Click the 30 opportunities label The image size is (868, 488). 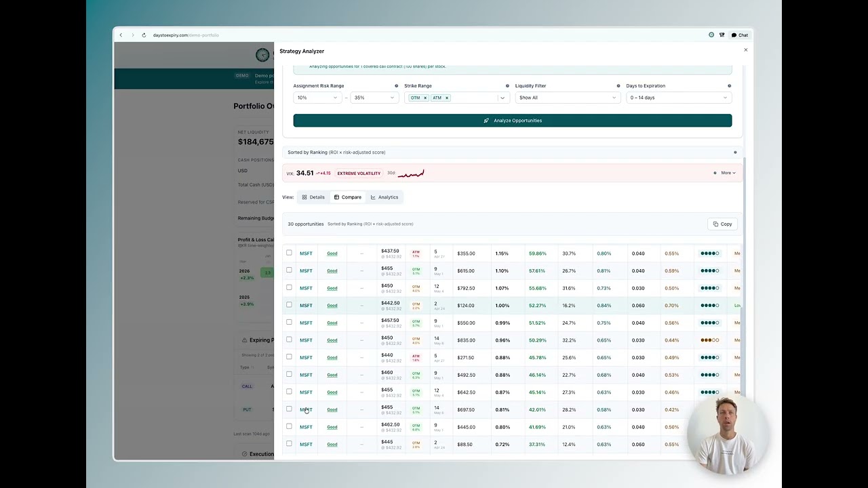[x=305, y=224]
